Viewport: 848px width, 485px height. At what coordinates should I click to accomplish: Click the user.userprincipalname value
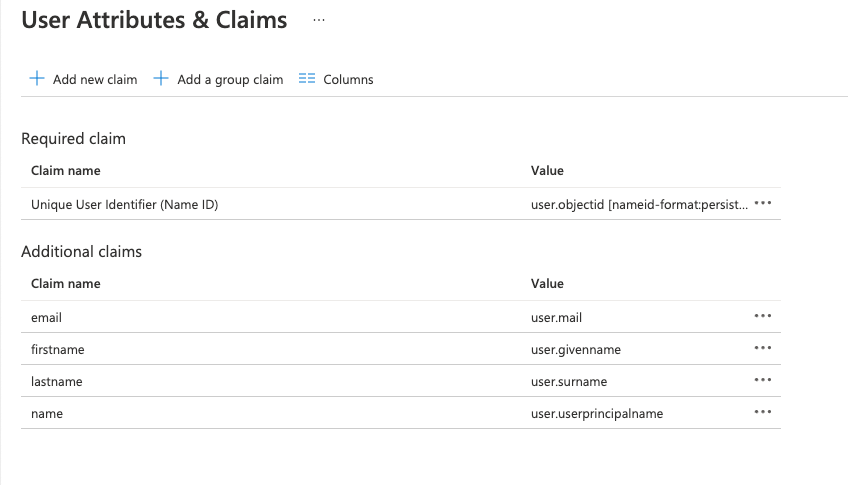pos(596,414)
